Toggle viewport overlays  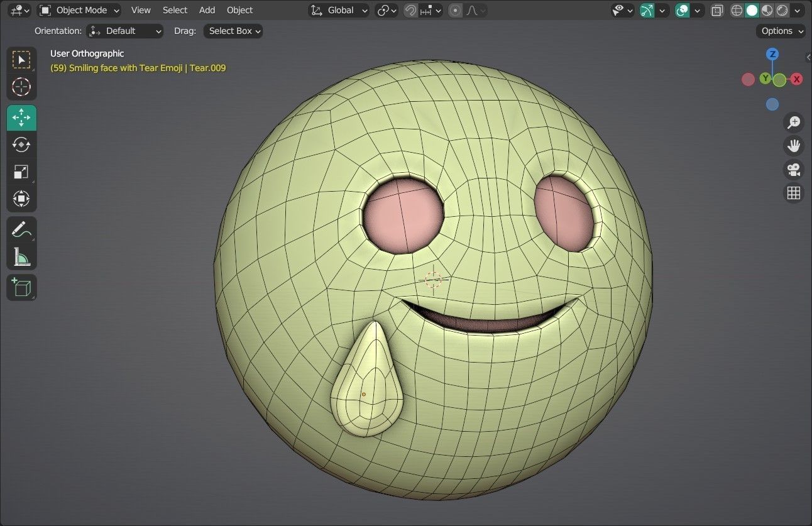tap(682, 10)
